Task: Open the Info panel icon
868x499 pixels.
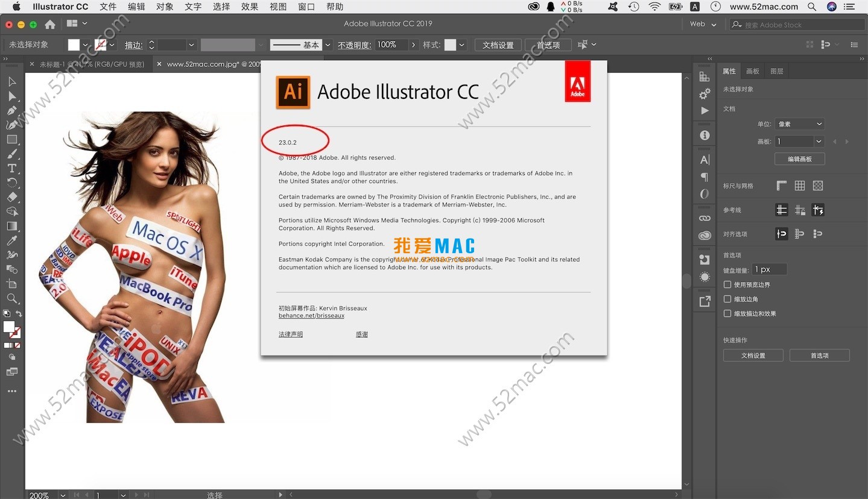Action: click(705, 136)
